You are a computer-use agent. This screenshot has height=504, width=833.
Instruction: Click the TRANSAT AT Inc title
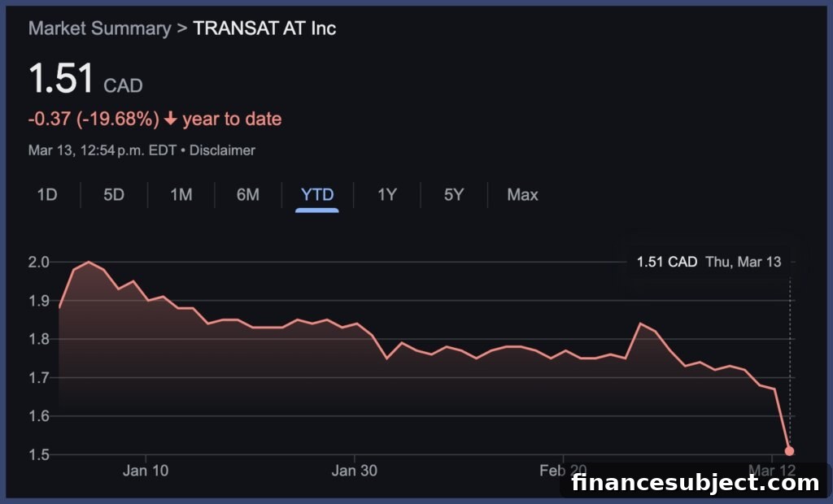coord(264,28)
